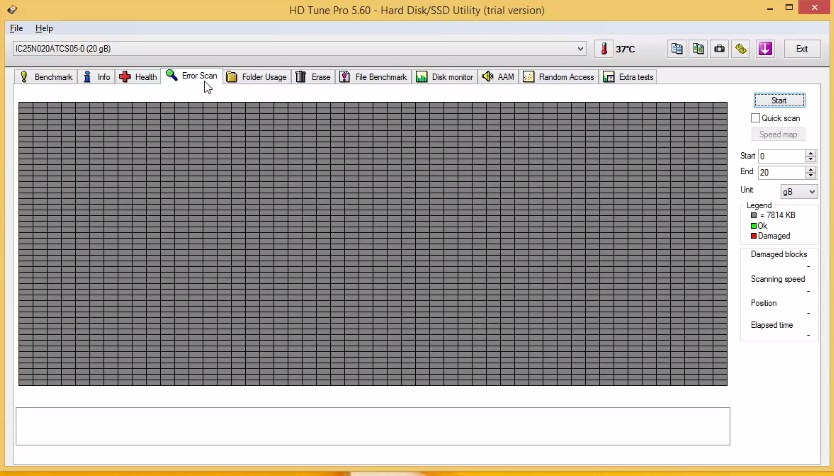Switch to the Benchmark tab
Image resolution: width=834 pixels, height=476 pixels.
click(x=46, y=77)
